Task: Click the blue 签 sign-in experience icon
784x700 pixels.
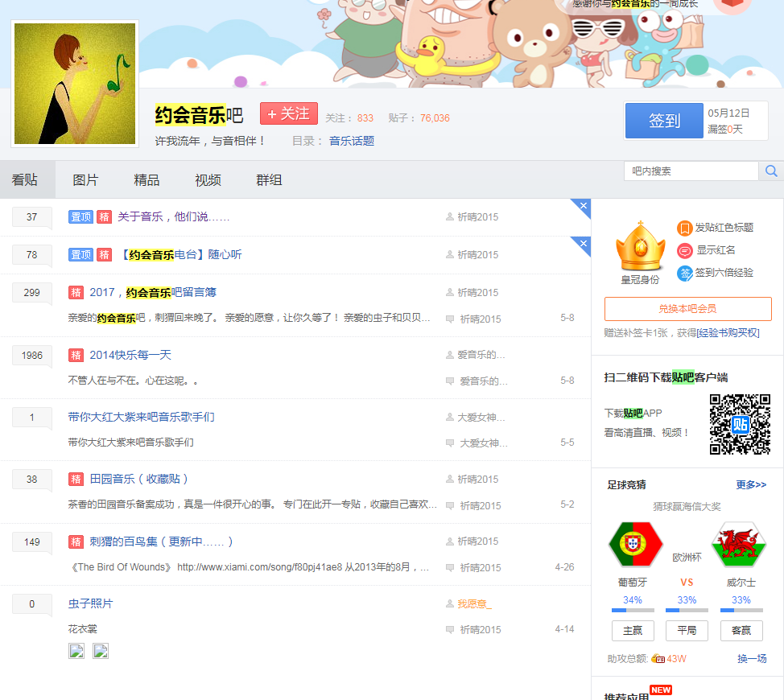Action: [x=684, y=274]
